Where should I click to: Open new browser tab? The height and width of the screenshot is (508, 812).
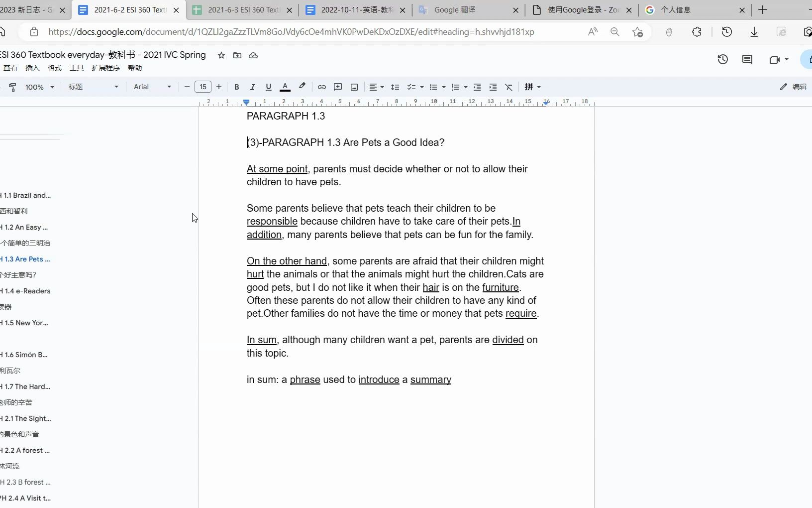click(x=763, y=10)
